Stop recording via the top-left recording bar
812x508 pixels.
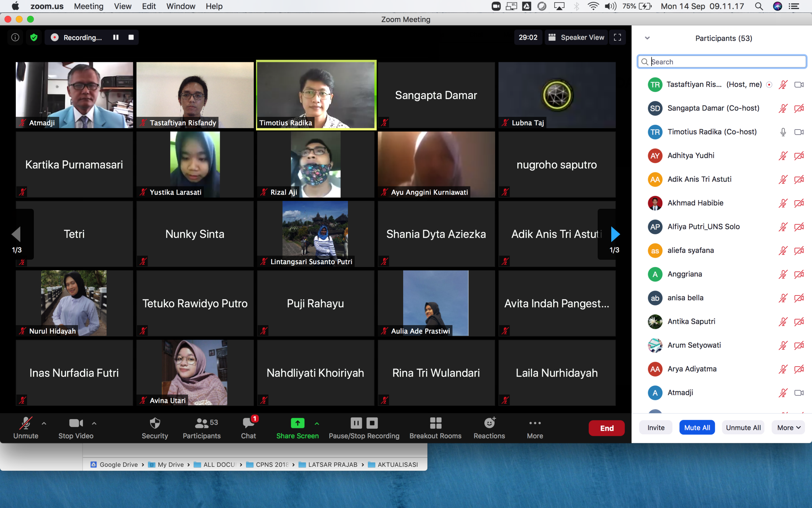point(131,37)
